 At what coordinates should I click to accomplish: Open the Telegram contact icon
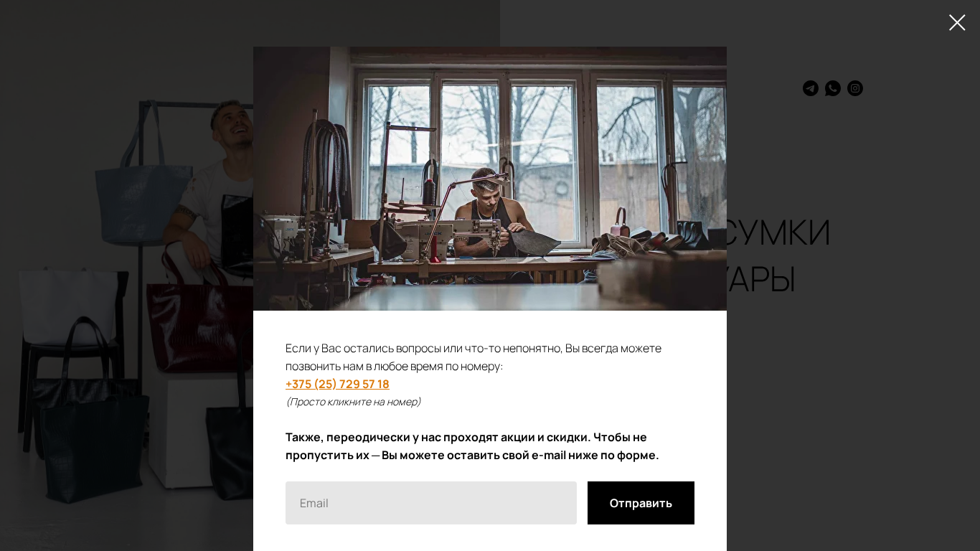point(811,88)
